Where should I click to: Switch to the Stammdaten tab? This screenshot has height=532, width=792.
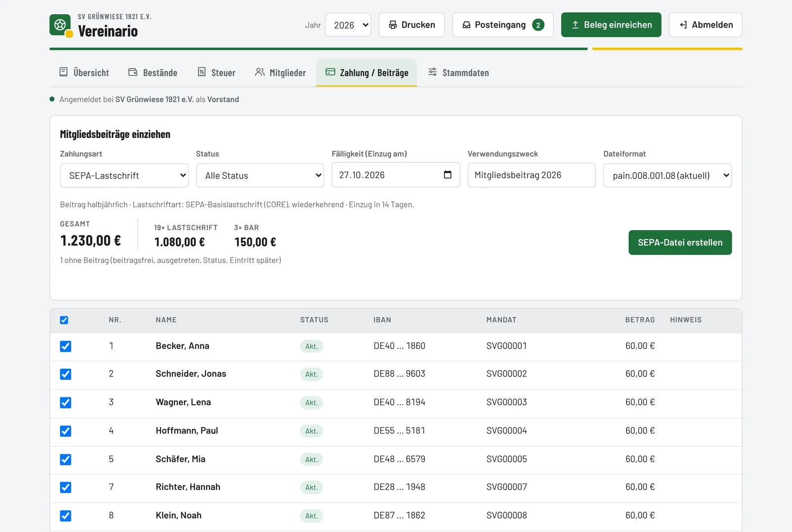(458, 73)
